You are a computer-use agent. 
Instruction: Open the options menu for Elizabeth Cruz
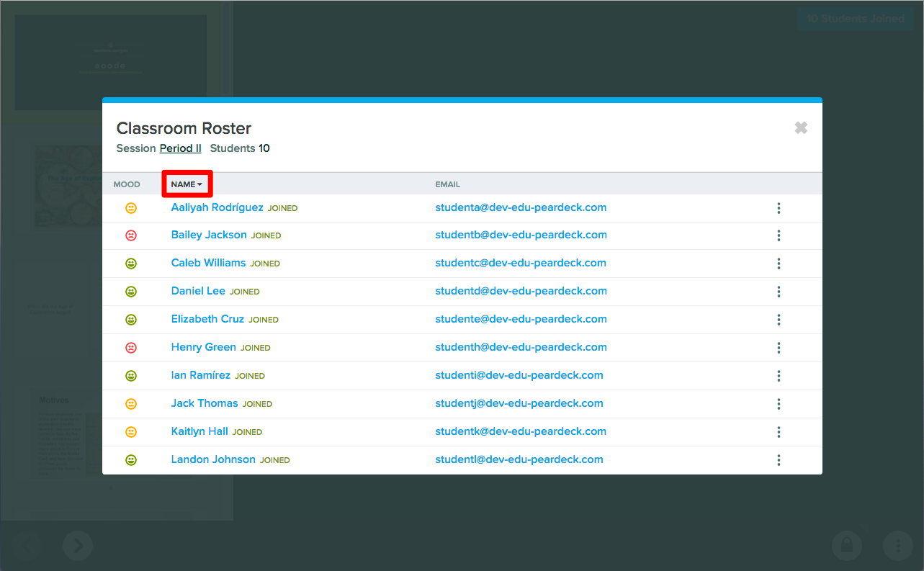click(x=779, y=320)
